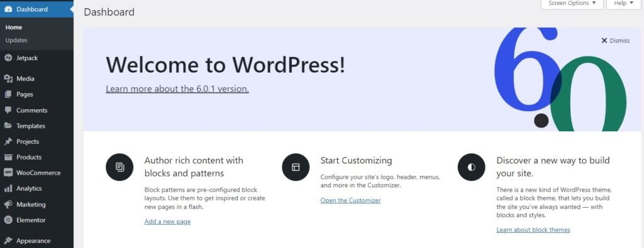Click the Analytics bar chart icon

[8, 188]
